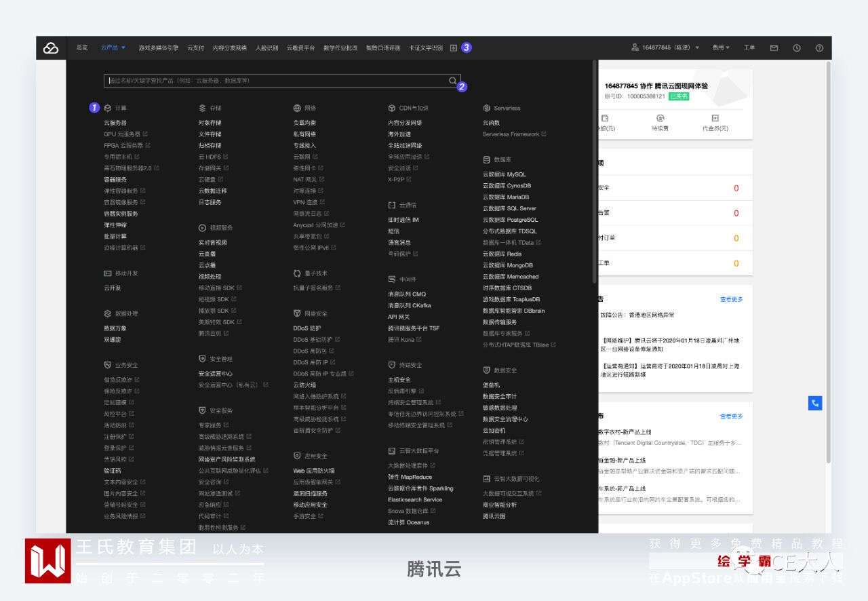
Task: Click the search magnifier icon
Action: tap(452, 81)
